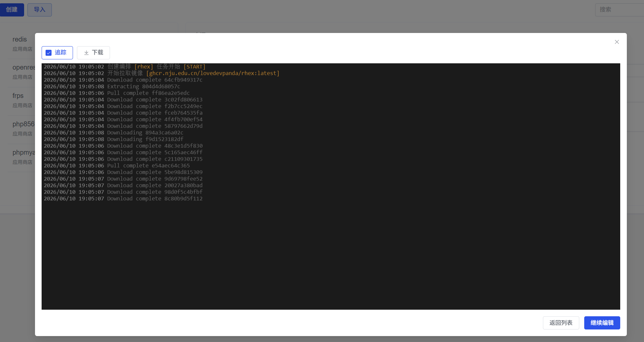Click log line Download complete 20027a380bad
Screen dimensions: 644x342
point(123,185)
